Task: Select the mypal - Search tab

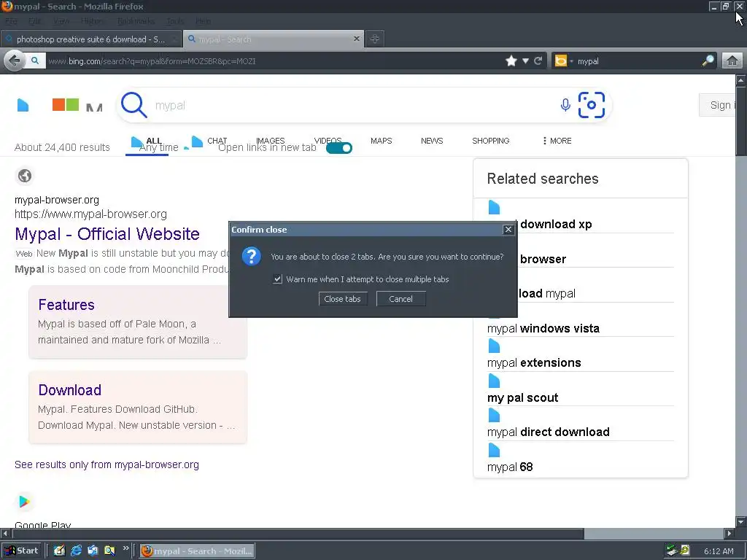Action: [x=274, y=39]
